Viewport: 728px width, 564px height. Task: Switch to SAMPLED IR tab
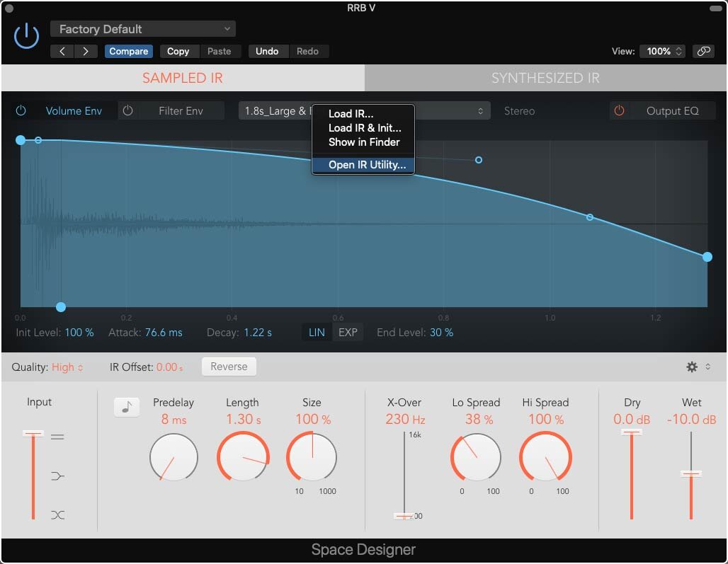pos(183,77)
